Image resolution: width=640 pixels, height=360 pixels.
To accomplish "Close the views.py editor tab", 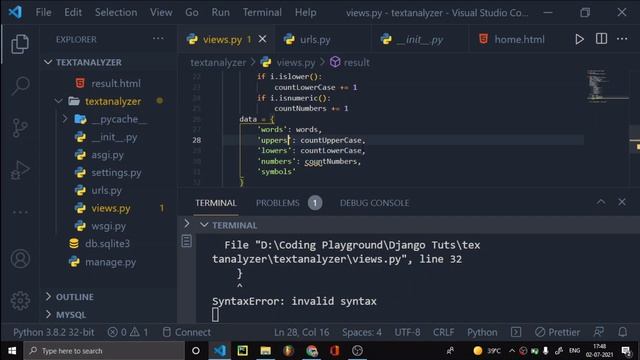I will pyautogui.click(x=262, y=39).
